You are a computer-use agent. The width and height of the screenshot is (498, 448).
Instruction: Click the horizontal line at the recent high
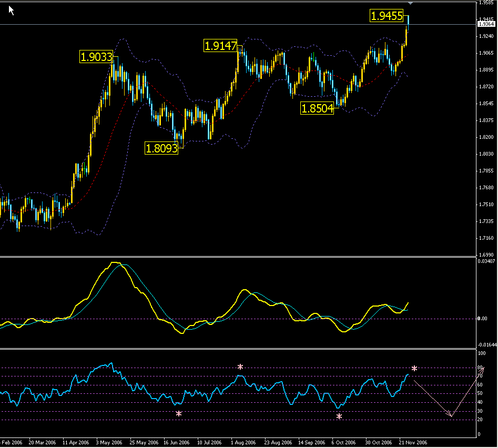pyautogui.click(x=210, y=23)
